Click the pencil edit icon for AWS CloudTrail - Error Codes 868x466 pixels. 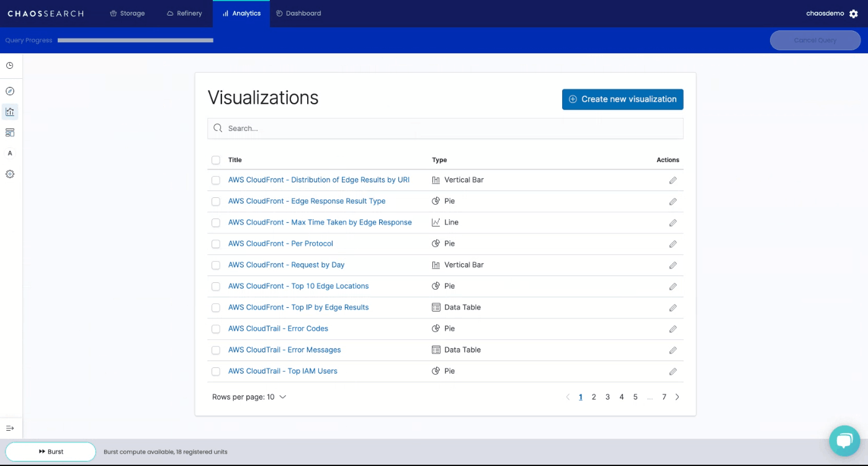[x=673, y=328]
